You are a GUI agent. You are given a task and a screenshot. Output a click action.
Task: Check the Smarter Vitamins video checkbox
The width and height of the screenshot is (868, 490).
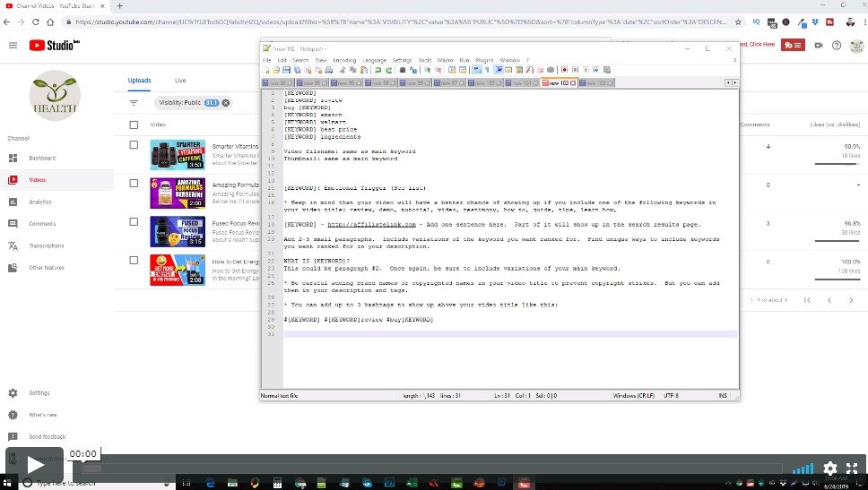pyautogui.click(x=134, y=145)
